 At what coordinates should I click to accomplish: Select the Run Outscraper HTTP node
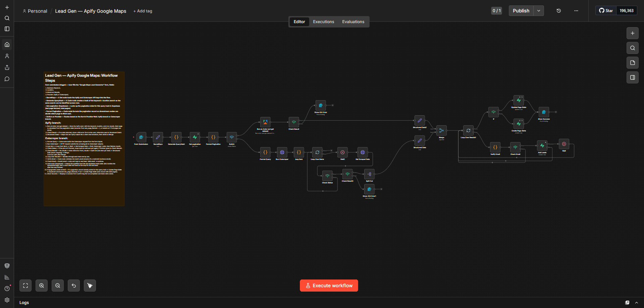282,152
